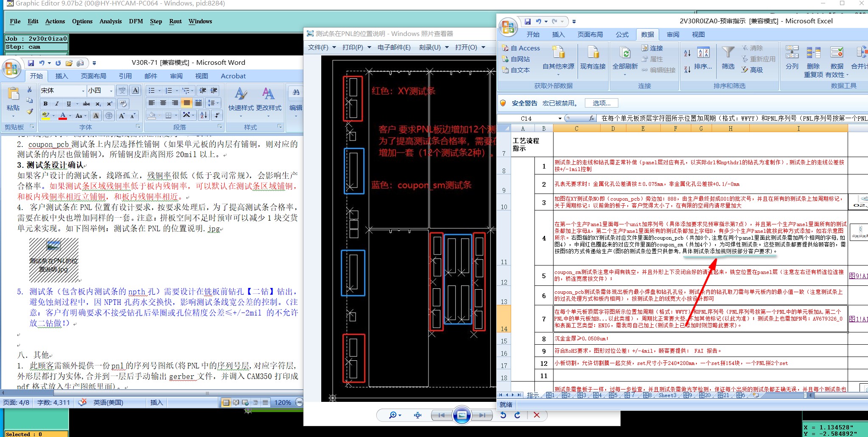This screenshot has height=437, width=868.
Task: Open Edit menu in Graphic Editor
Action: 33,21
